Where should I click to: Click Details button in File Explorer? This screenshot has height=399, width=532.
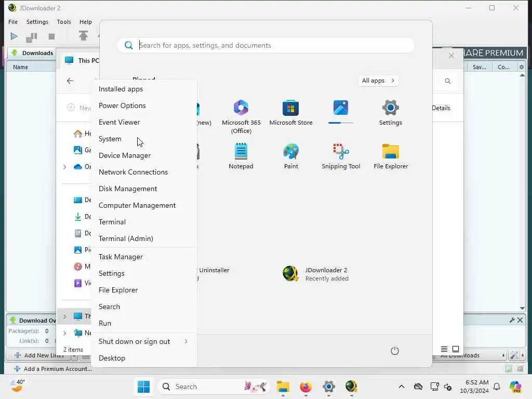(x=441, y=108)
